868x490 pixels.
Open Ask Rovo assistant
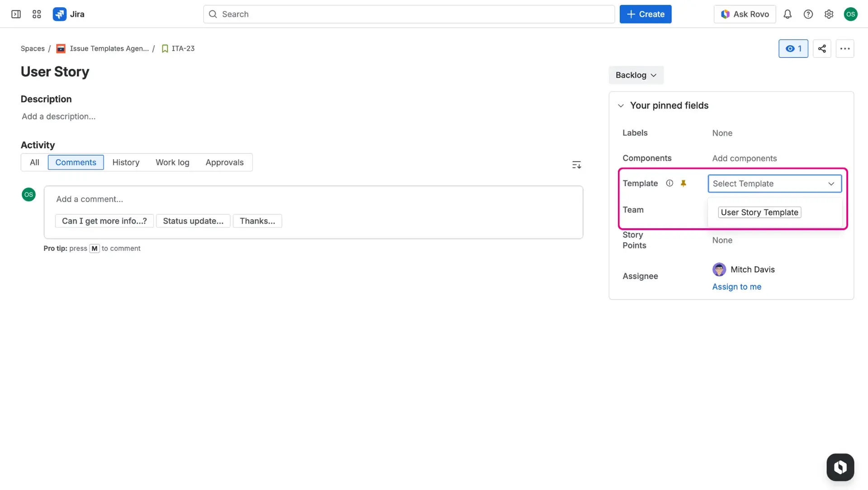(x=745, y=14)
